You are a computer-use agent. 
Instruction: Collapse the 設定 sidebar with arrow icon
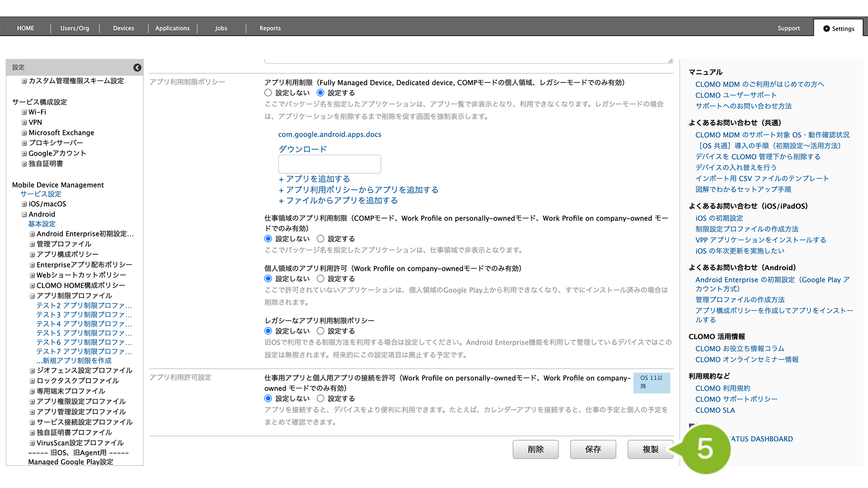pos(137,67)
